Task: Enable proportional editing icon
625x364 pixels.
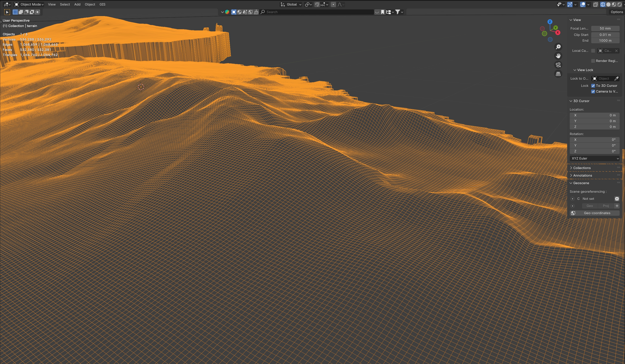Action: (x=333, y=4)
